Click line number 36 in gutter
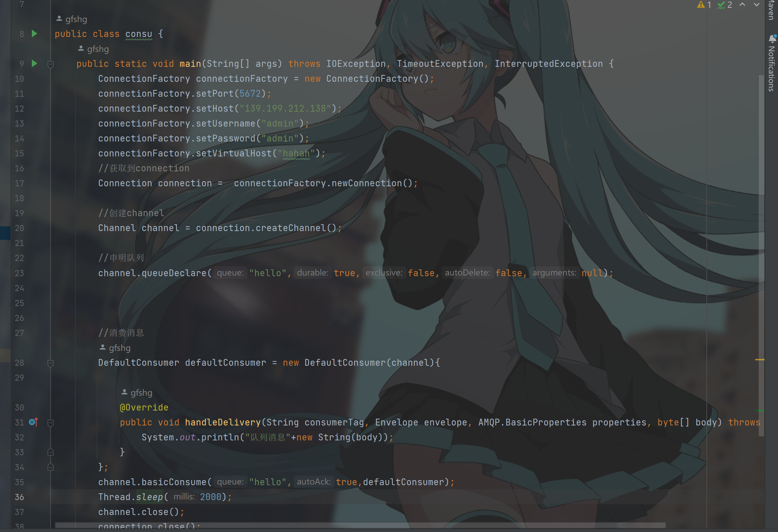Image resolution: width=778 pixels, height=532 pixels. 19,497
